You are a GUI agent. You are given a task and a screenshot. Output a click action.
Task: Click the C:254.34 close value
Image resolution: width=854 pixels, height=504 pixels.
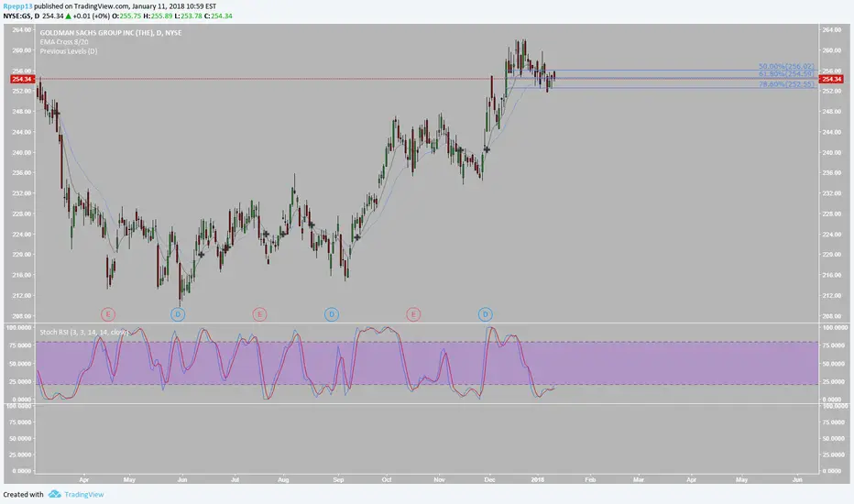pos(218,16)
